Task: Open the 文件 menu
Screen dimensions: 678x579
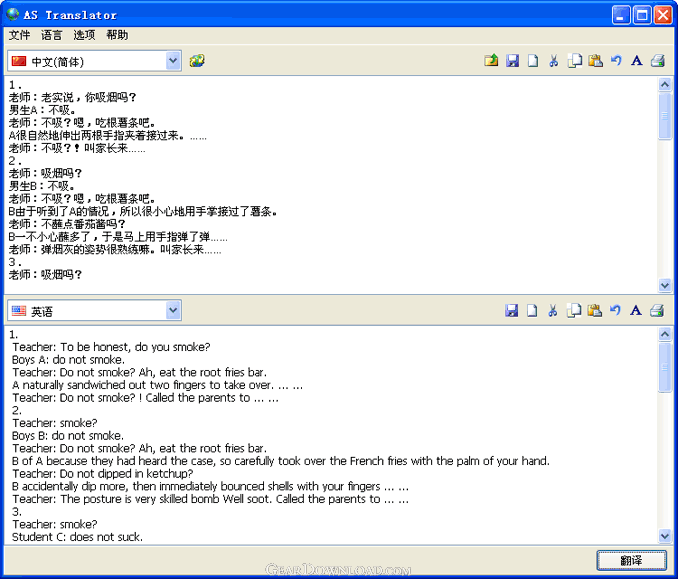Action: [19, 35]
